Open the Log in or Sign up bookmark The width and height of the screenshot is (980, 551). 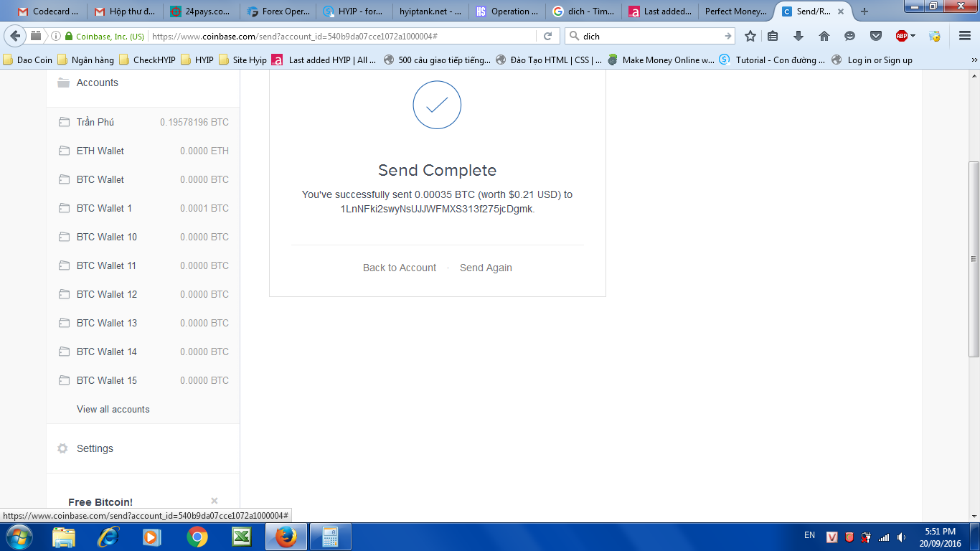tap(872, 60)
